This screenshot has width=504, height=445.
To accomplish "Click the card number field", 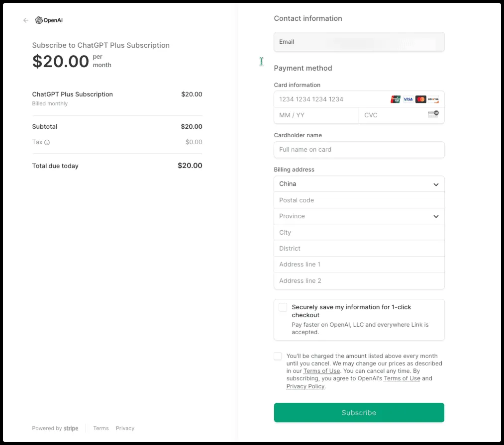I will coord(331,99).
